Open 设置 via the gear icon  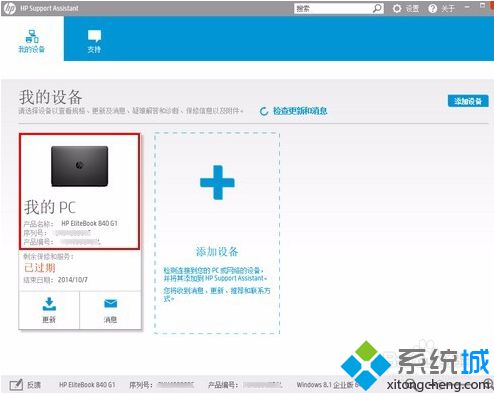397,9
